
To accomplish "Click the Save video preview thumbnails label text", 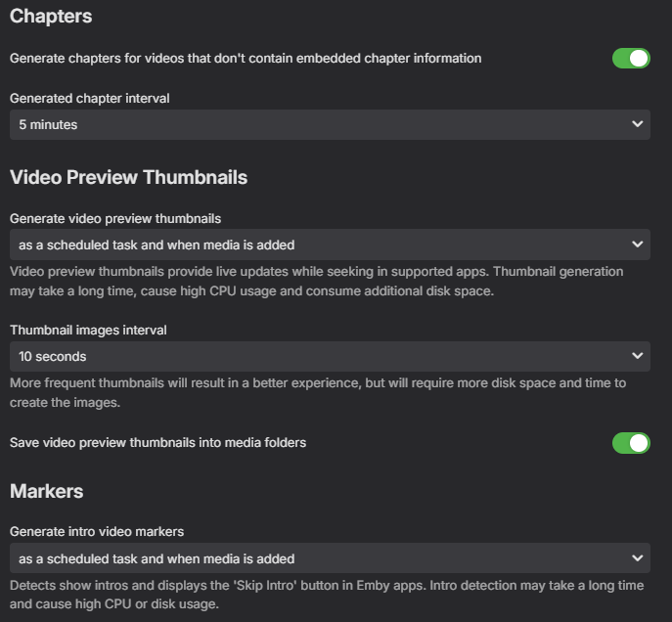I will point(157,443).
